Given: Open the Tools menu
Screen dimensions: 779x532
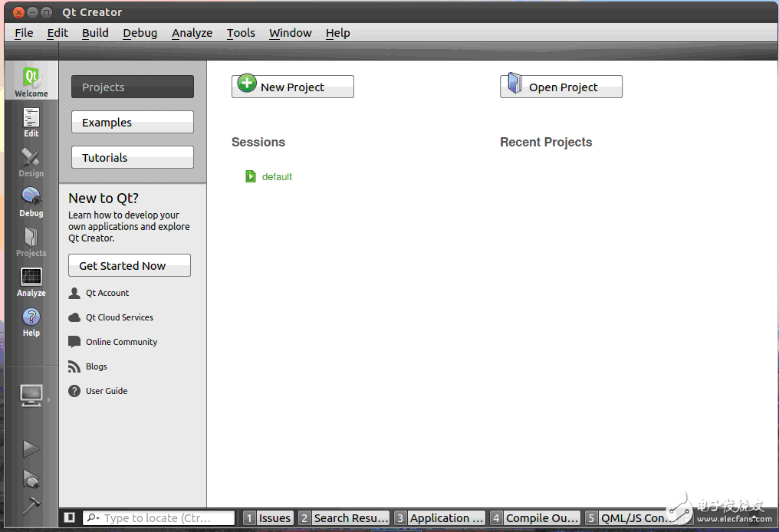Looking at the screenshot, I should coord(241,33).
